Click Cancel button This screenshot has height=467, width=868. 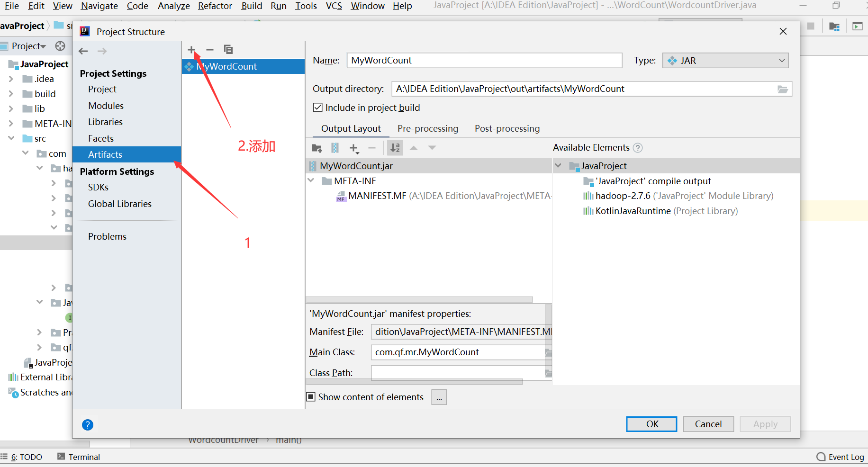tap(708, 424)
